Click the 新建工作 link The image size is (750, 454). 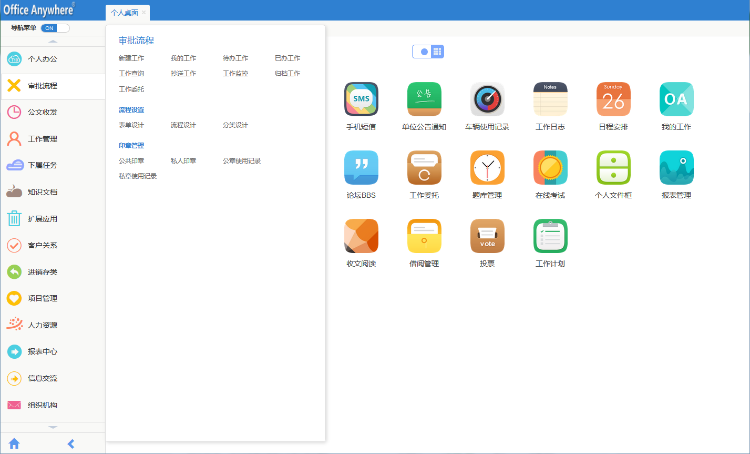pos(131,58)
